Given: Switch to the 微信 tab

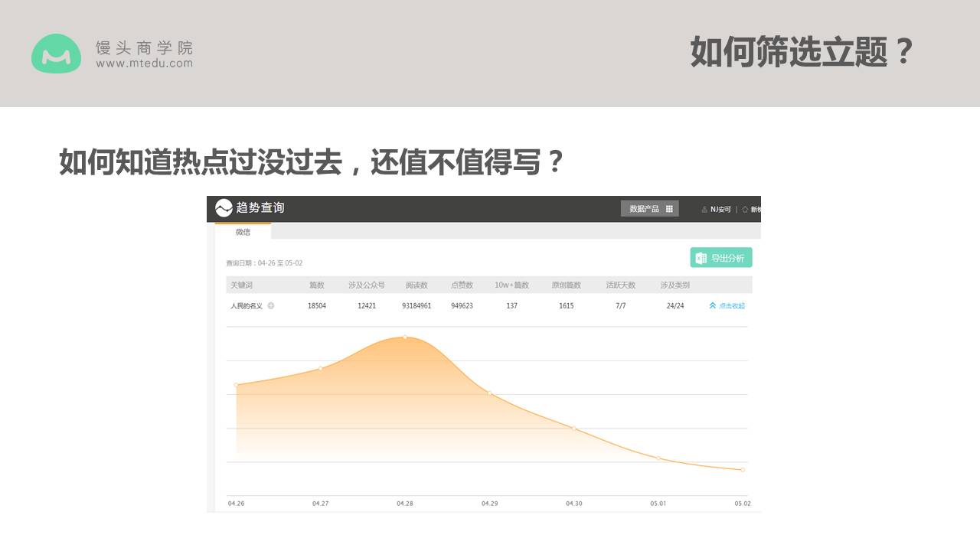Looking at the screenshot, I should [x=243, y=232].
